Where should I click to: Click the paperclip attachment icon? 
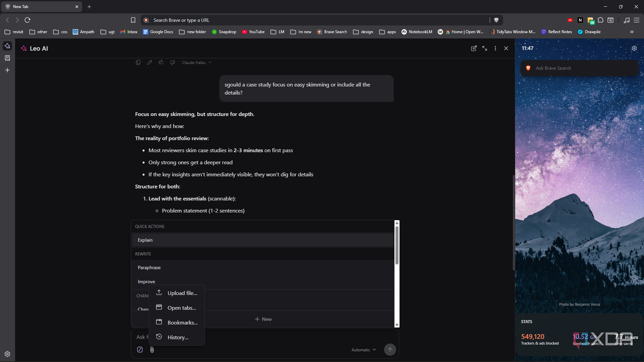152,350
